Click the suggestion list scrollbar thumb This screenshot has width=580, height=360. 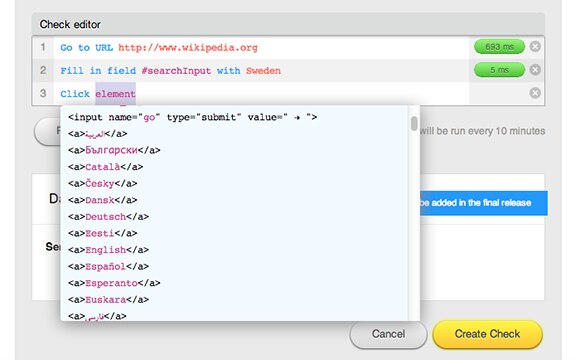(x=414, y=124)
